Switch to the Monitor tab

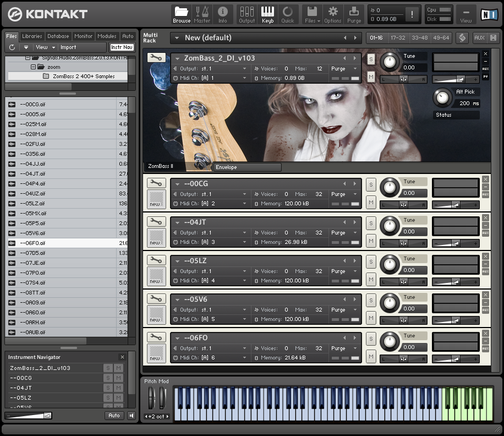pos(83,36)
